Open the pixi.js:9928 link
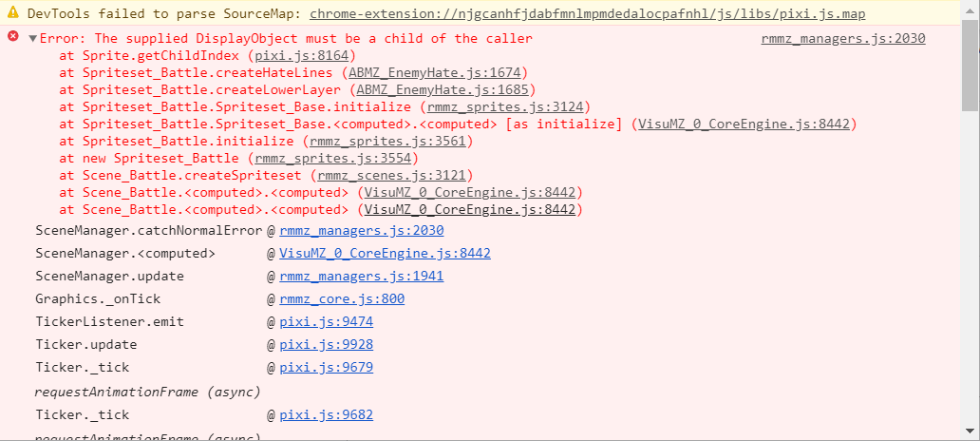 [327, 345]
